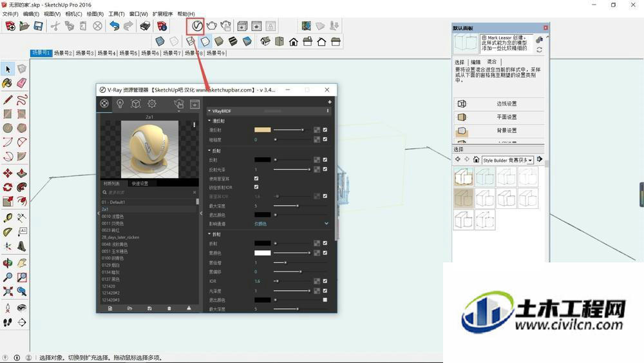The height and width of the screenshot is (363, 644).
Task: Toggle the 反射 reflection color checkbox
Action: [325, 160]
